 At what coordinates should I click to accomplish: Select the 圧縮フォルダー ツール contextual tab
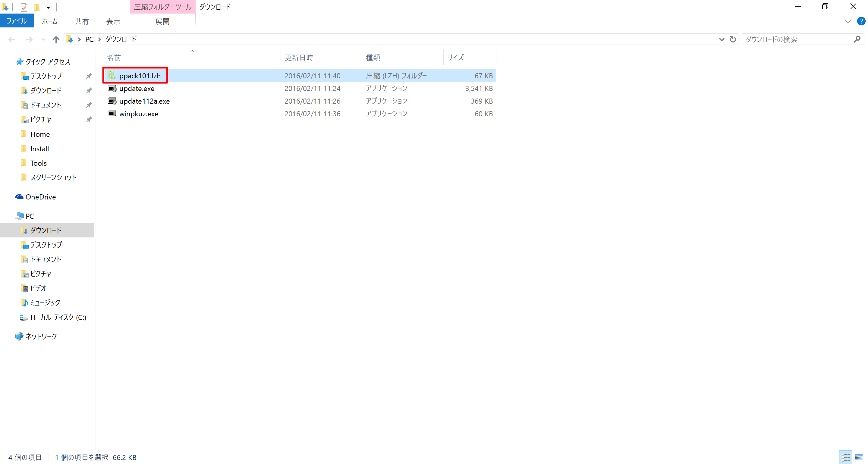[x=162, y=7]
